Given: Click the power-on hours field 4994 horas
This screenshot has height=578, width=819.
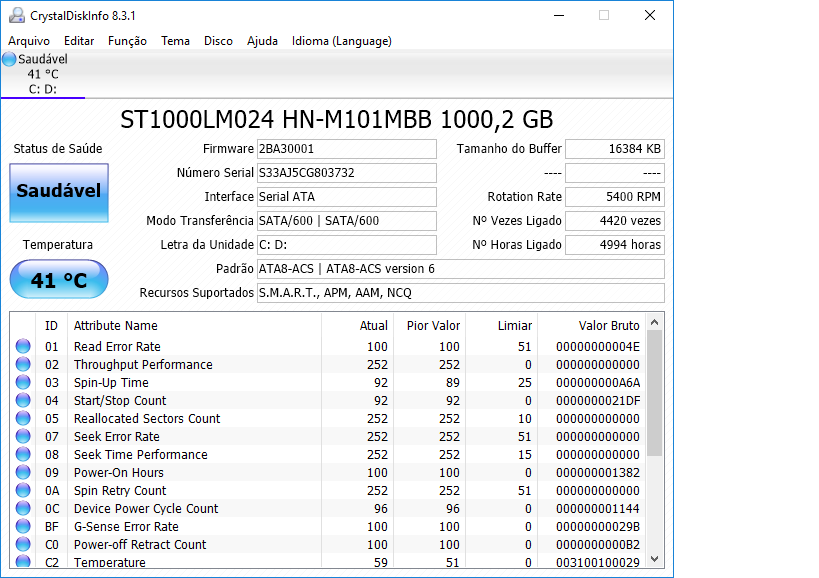Looking at the screenshot, I should (615, 245).
